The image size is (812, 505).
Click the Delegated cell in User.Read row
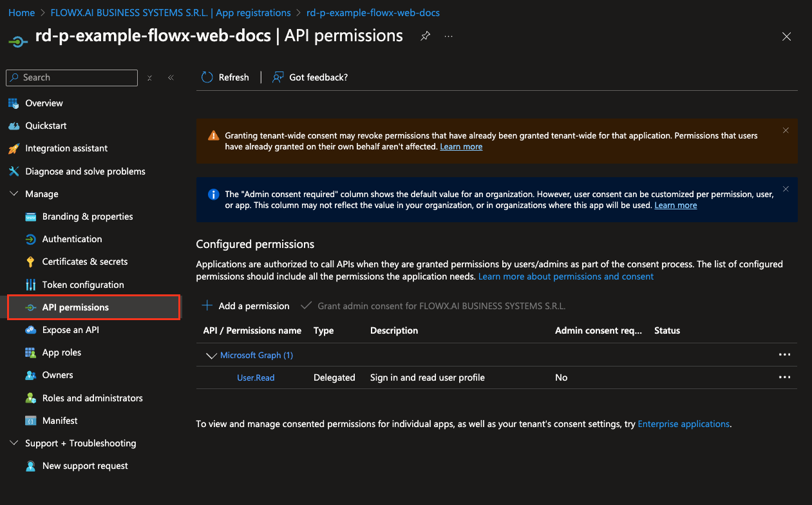tap(334, 377)
